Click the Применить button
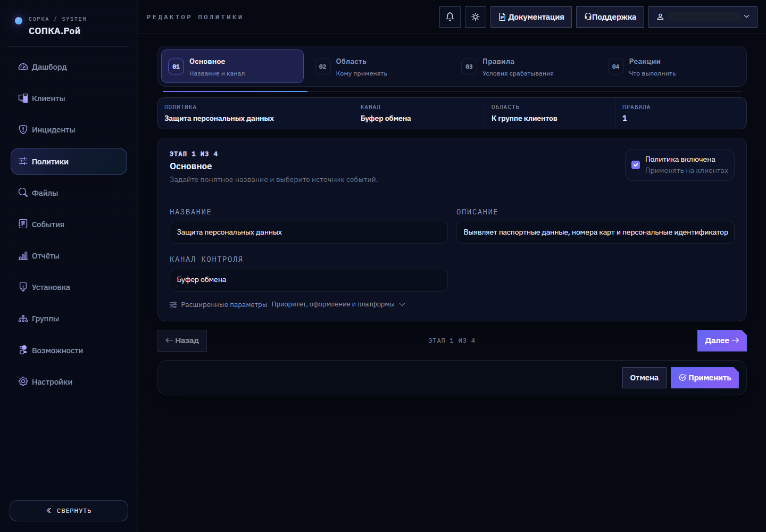 705,378
